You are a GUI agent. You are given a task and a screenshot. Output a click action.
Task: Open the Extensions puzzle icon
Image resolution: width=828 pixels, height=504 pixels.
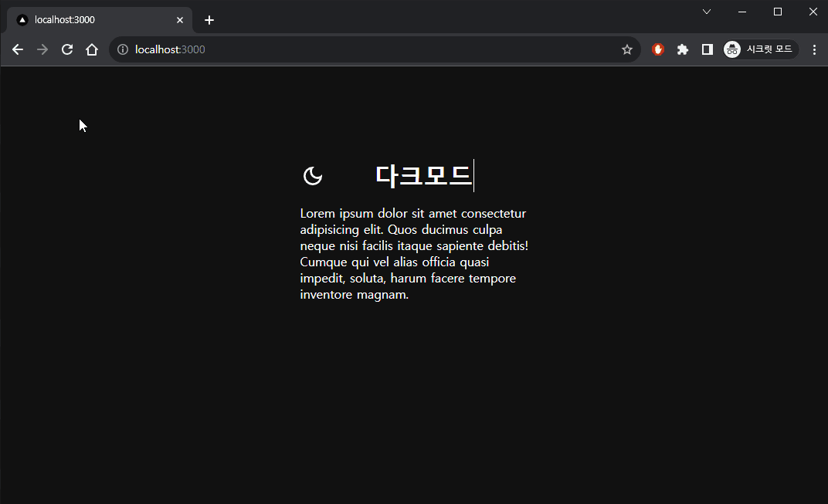click(x=683, y=49)
